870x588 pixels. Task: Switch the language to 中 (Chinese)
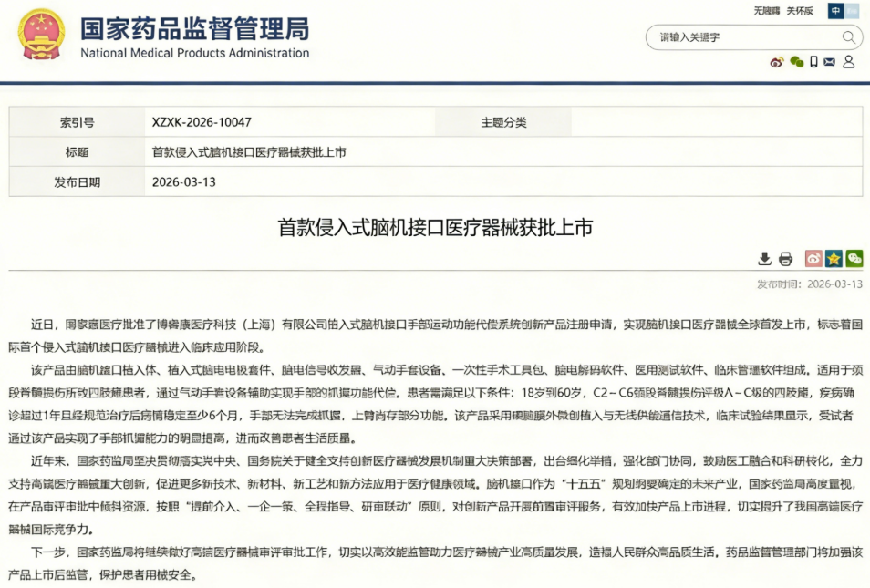[x=835, y=11]
